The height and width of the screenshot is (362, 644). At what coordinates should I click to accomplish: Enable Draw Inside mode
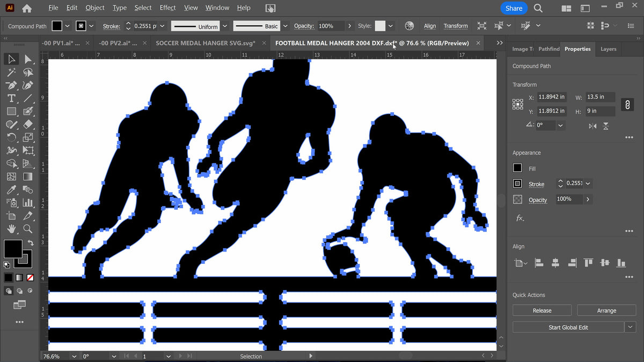click(30, 291)
